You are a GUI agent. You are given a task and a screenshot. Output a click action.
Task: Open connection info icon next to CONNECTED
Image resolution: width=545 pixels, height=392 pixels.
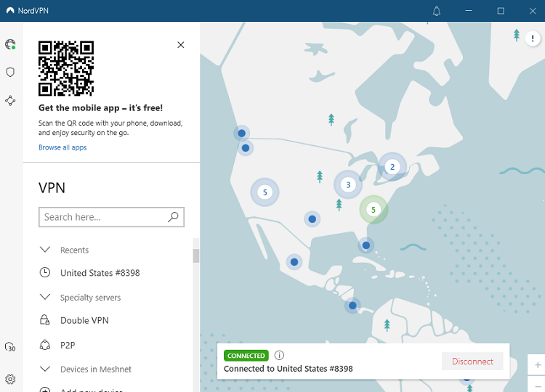point(279,355)
